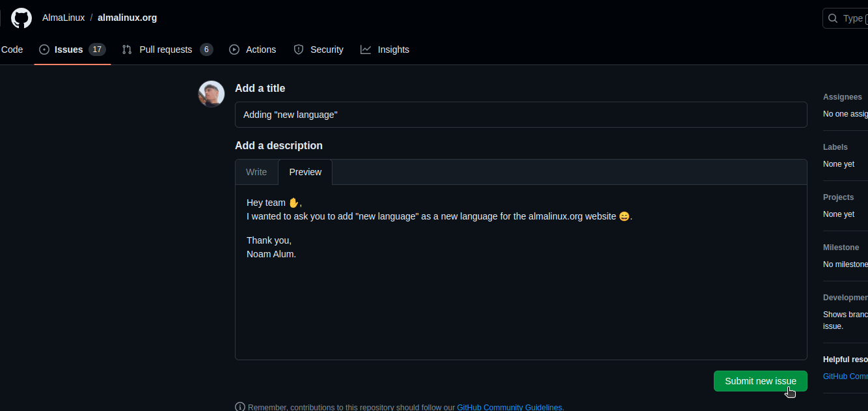
Task: Expand the Labels section
Action: coord(835,147)
